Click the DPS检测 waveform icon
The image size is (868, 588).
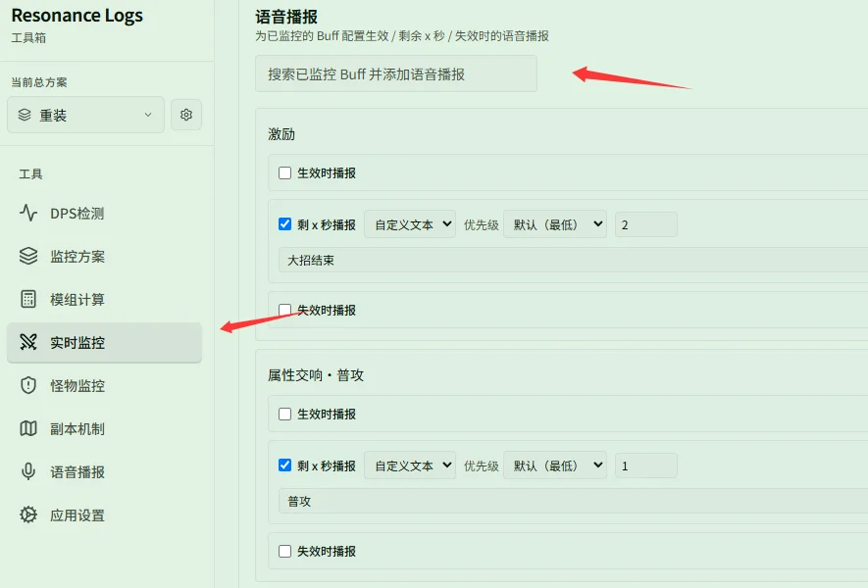pyautogui.click(x=28, y=213)
